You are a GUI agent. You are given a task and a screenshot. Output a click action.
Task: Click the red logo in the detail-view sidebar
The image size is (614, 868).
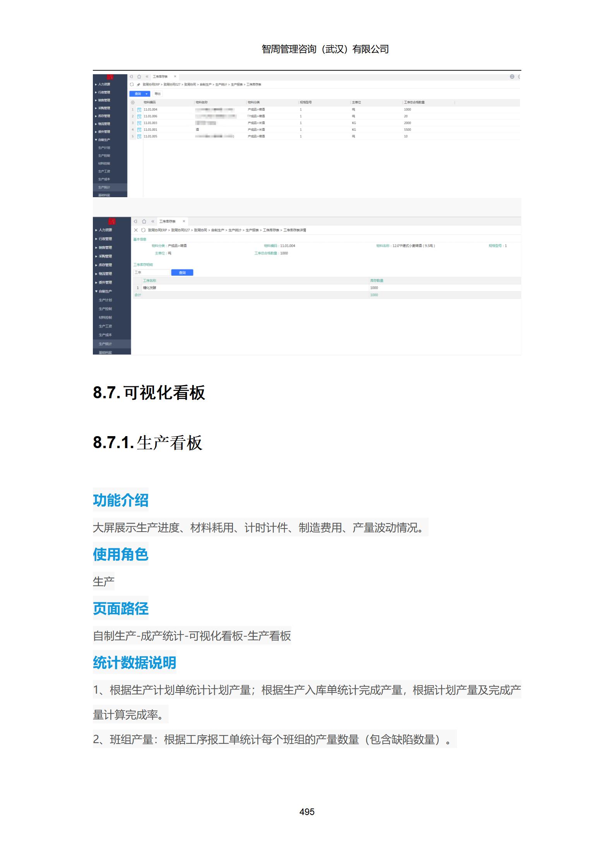(112, 222)
